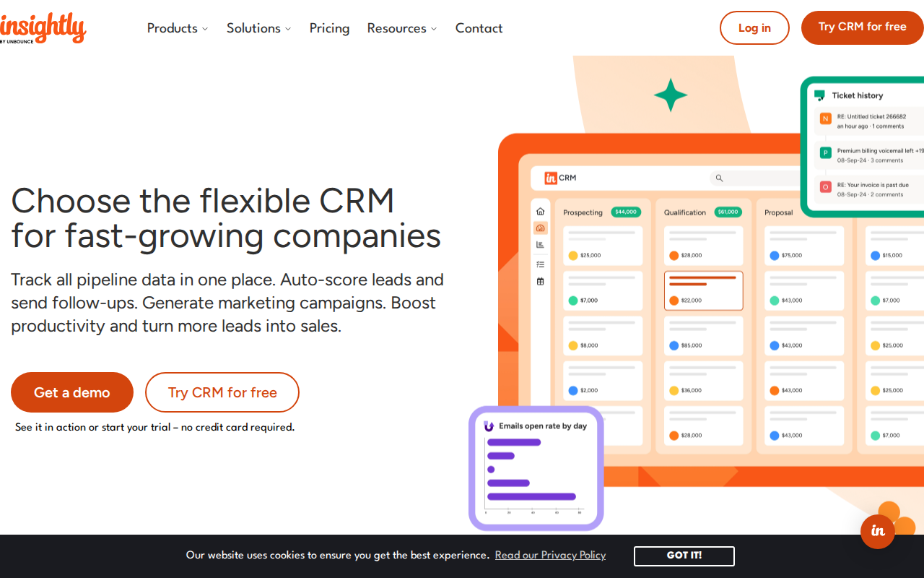The height and width of the screenshot is (578, 924).
Task: Select Contact in the navigation bar
Action: (x=479, y=28)
